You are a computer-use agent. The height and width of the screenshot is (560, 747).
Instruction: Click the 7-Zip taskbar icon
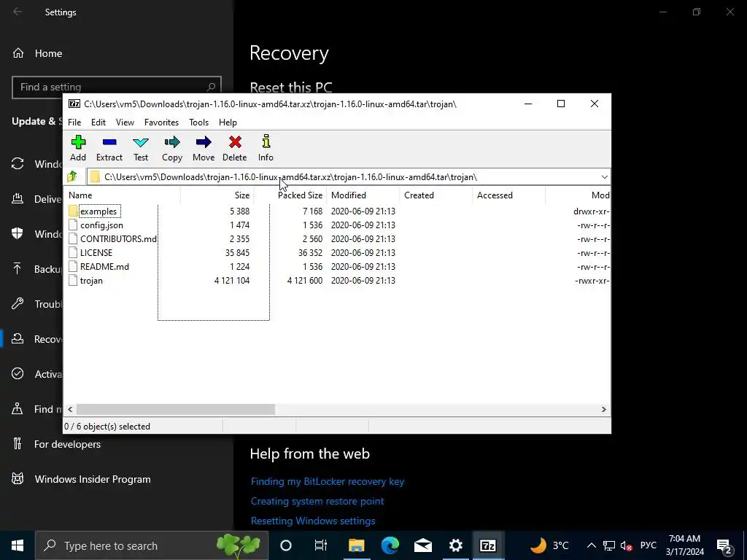(488, 545)
